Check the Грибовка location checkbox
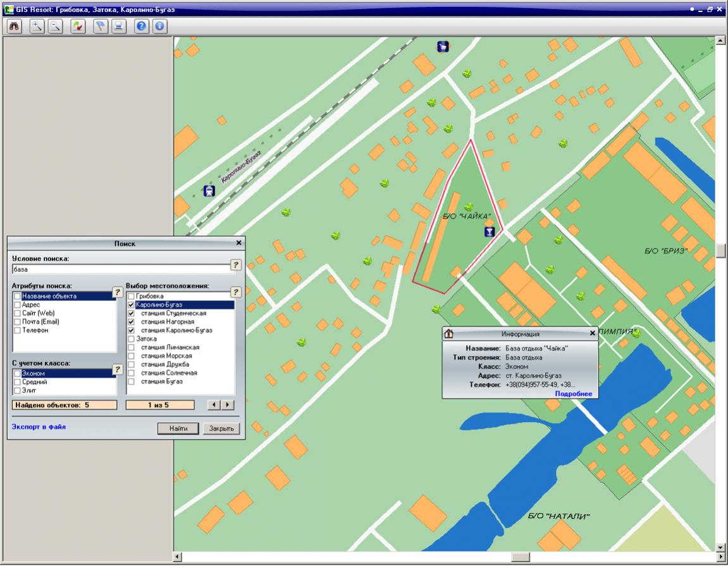Screen dimensions: 728x566 click(x=131, y=296)
